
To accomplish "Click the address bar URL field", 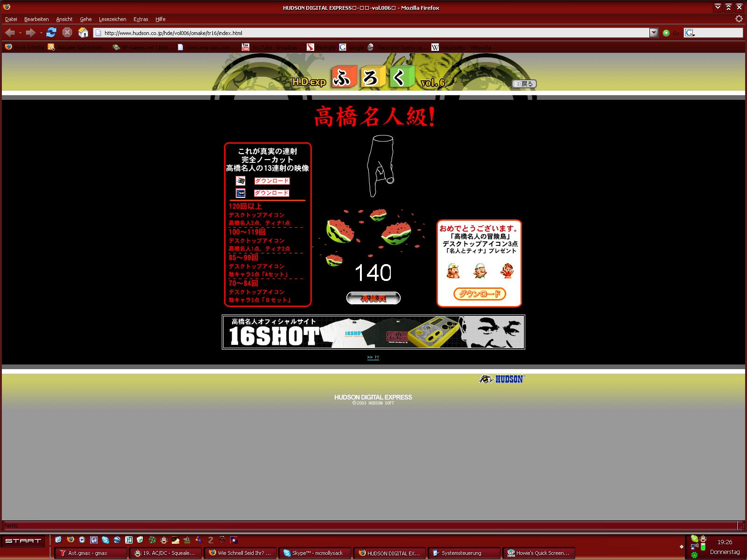I will point(371,33).
